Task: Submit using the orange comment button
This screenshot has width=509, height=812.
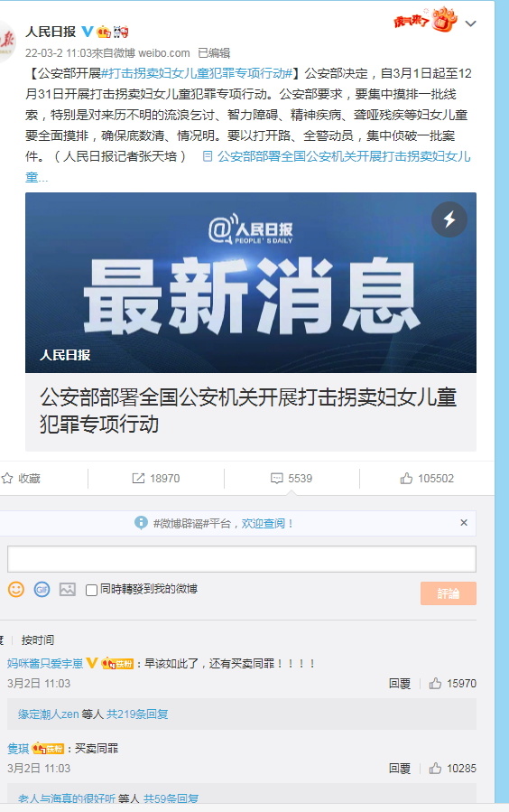Action: pyautogui.click(x=448, y=593)
